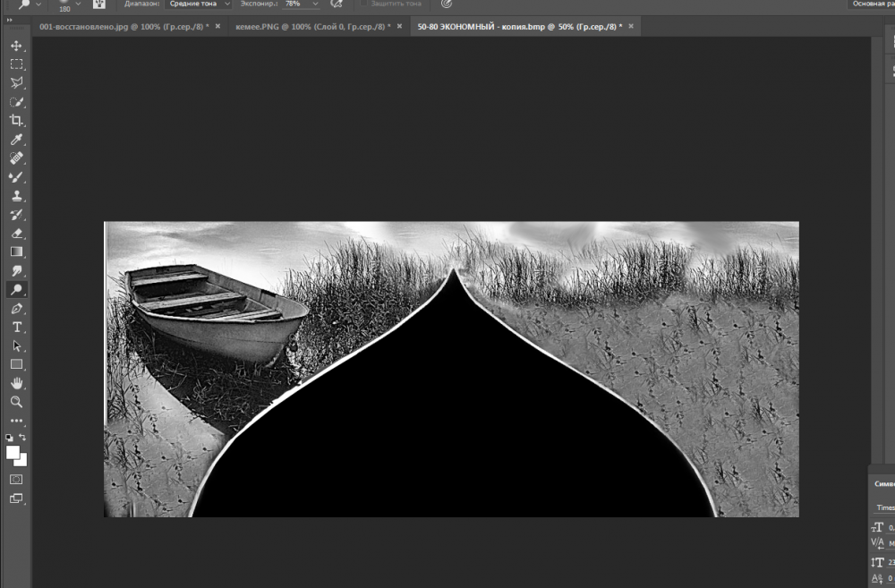Pick the Eyedropper tool
This screenshot has width=895, height=588.
point(16,140)
